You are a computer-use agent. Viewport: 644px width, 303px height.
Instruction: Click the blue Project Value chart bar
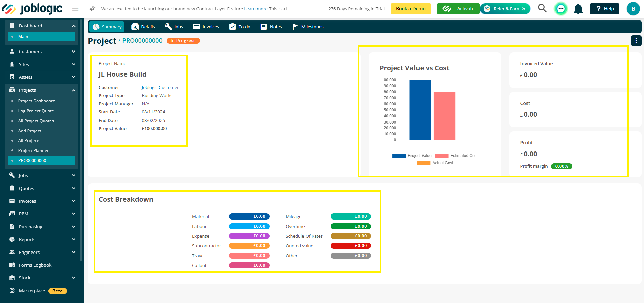tap(420, 110)
